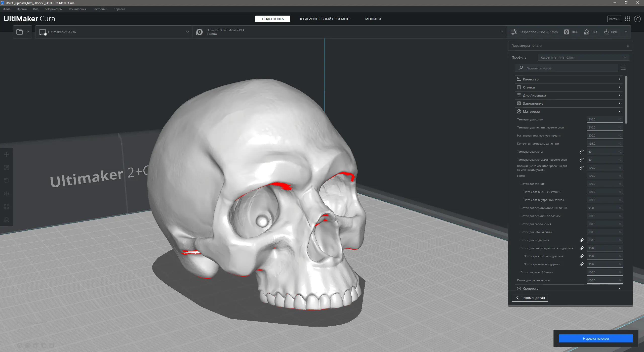Open the apps grid icon near Магазин

pos(628,19)
